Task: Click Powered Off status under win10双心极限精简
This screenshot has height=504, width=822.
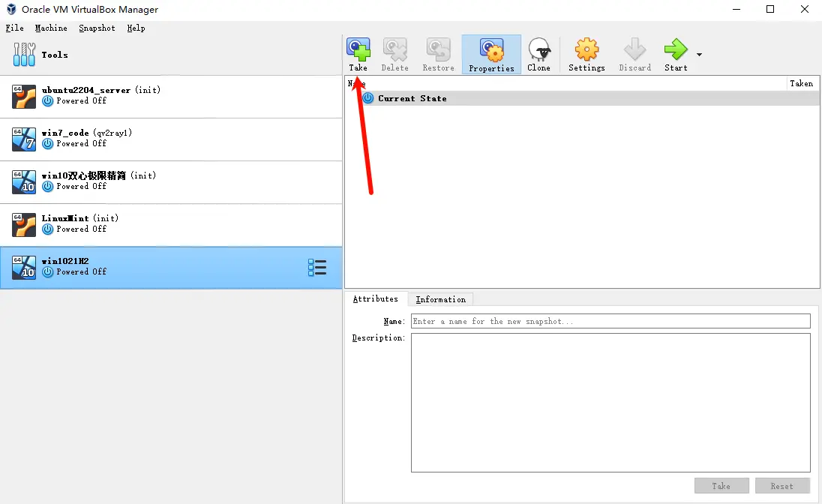Action: (x=81, y=186)
